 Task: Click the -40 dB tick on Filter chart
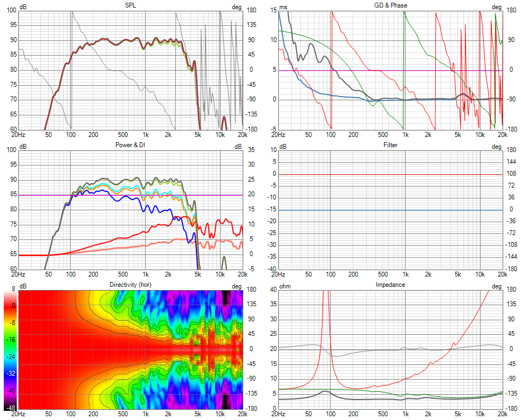272,269
